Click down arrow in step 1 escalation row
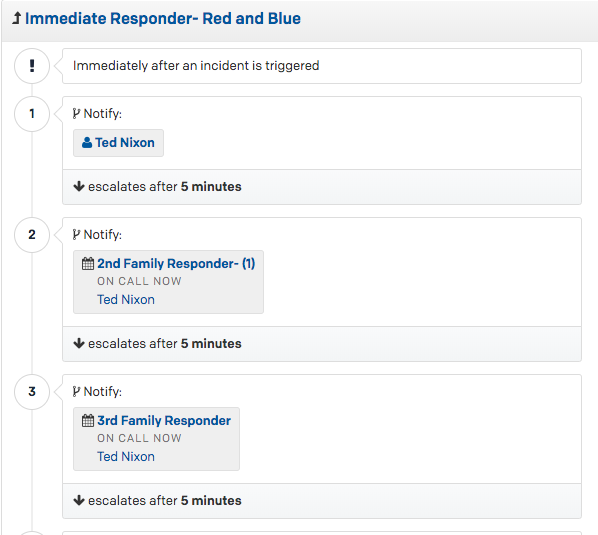 click(x=79, y=186)
